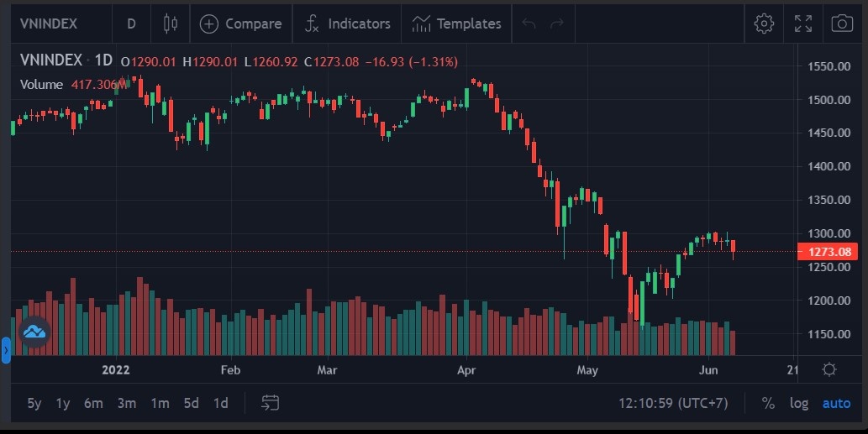Screen dimensions: 868x434
Task: Select the 5y time range
Action: (34, 403)
